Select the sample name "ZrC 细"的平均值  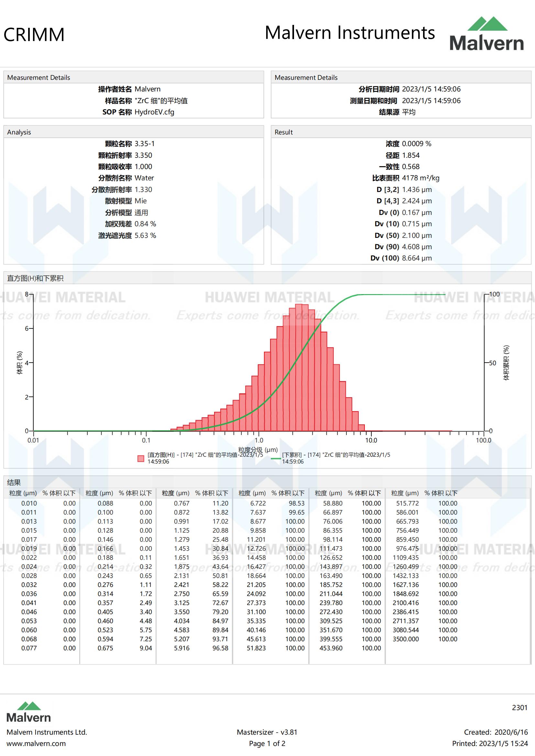[x=161, y=101]
